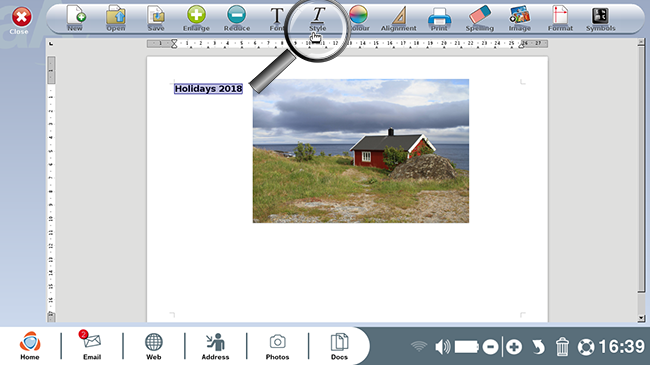Save the current document
The image size is (650, 365).
pos(156,19)
